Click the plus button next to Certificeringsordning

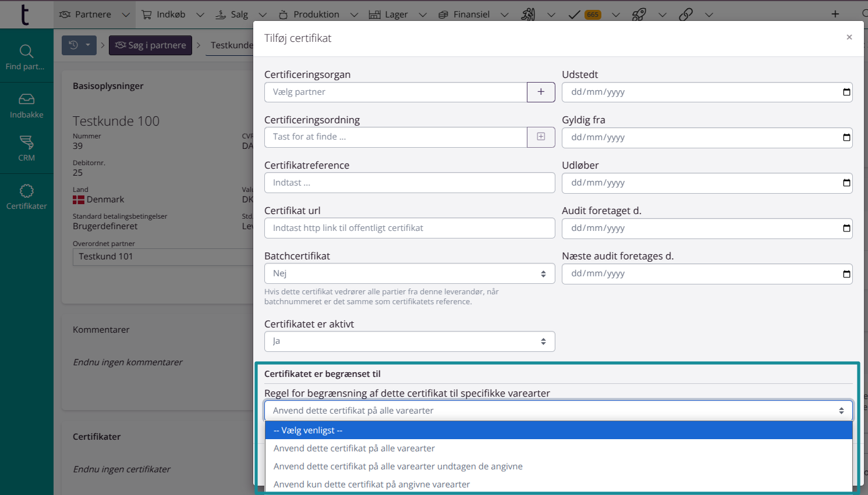coord(541,137)
